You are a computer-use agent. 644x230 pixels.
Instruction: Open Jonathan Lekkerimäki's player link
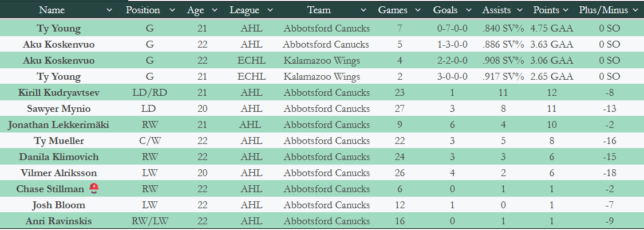pos(58,125)
